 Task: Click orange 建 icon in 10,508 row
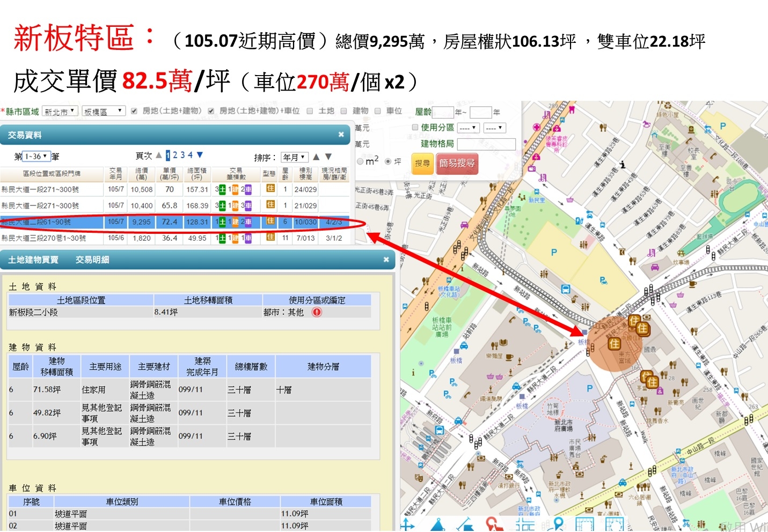[x=235, y=189]
